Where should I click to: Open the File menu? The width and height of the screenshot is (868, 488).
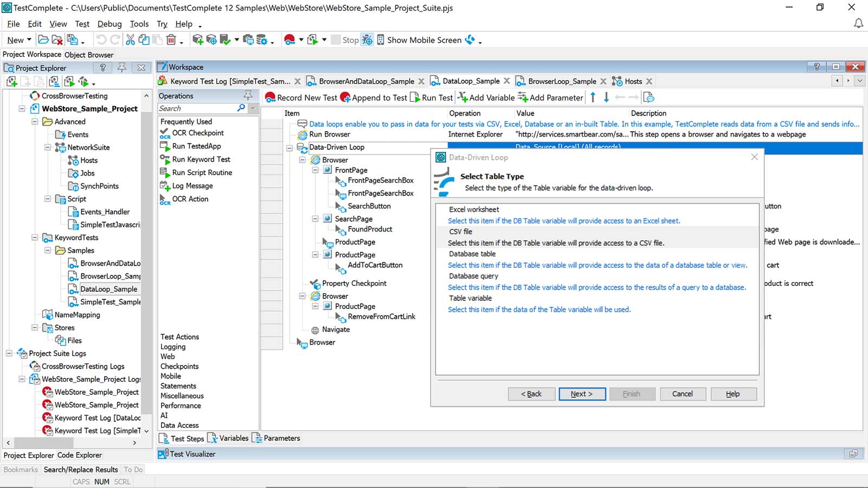point(14,24)
